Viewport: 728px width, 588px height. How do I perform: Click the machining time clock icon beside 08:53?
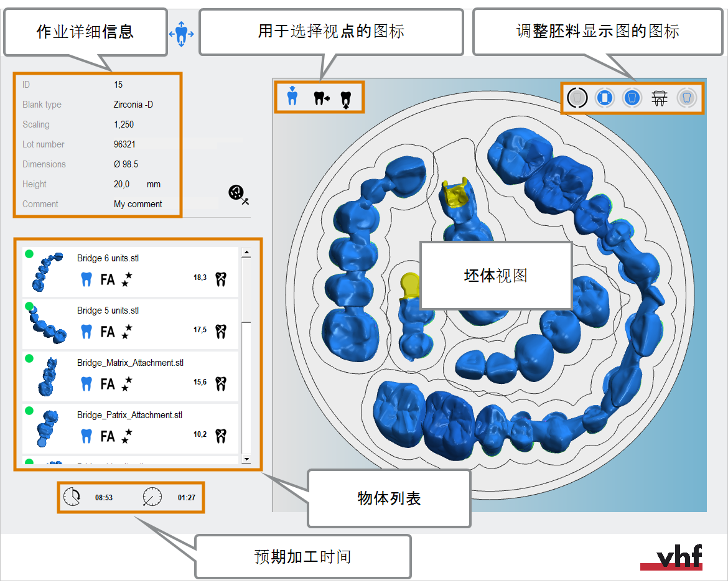[x=72, y=497]
